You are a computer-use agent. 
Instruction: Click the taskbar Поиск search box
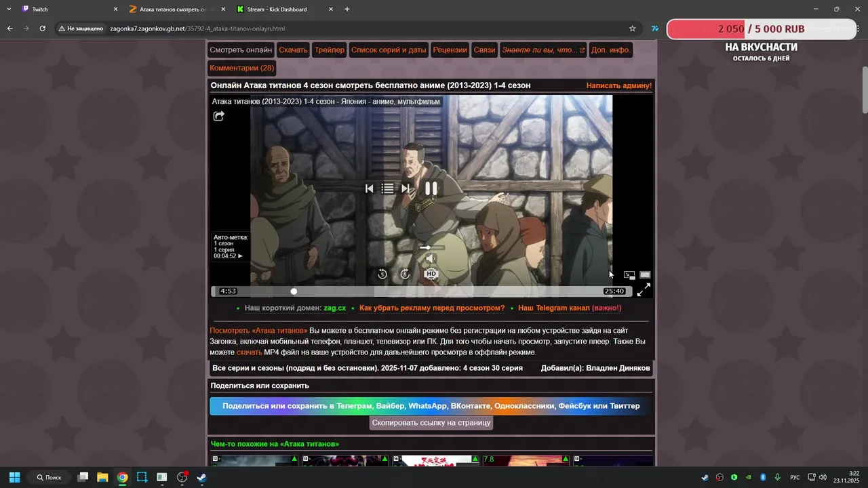point(50,477)
